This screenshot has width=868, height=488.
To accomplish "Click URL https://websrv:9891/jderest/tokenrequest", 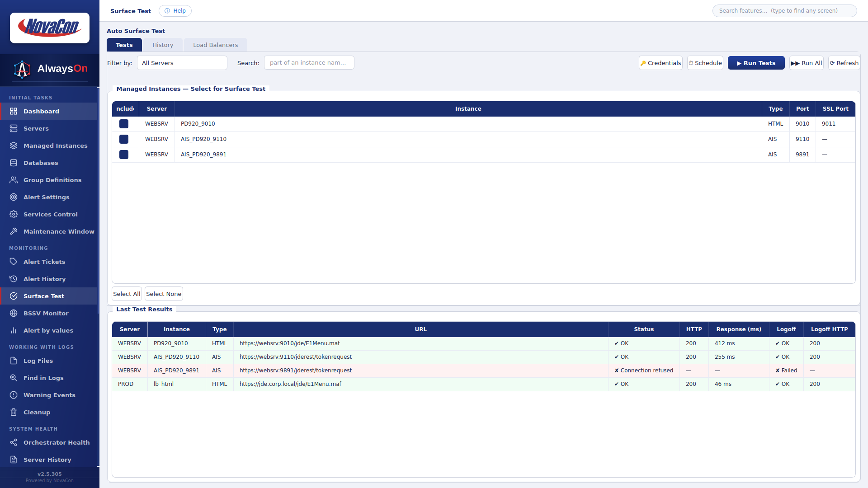I will pyautogui.click(x=296, y=371).
